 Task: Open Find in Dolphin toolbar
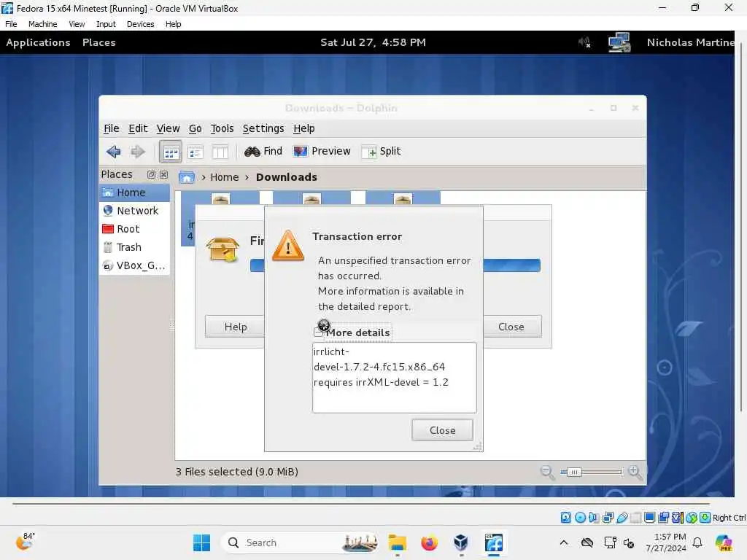tap(263, 152)
